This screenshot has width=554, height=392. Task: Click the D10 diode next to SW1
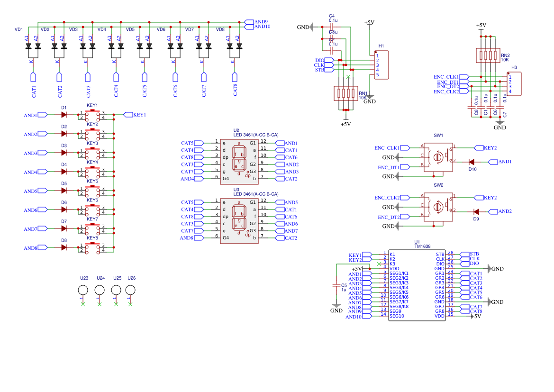tap(472, 162)
